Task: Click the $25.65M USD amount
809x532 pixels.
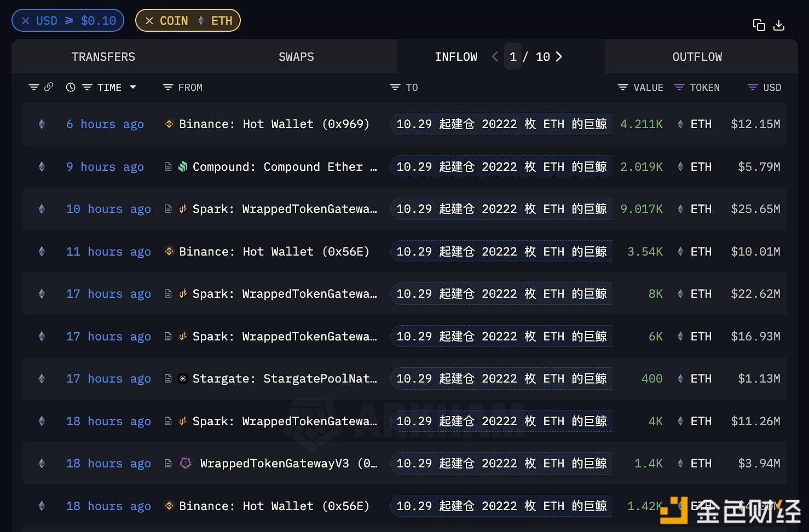Action: 755,209
